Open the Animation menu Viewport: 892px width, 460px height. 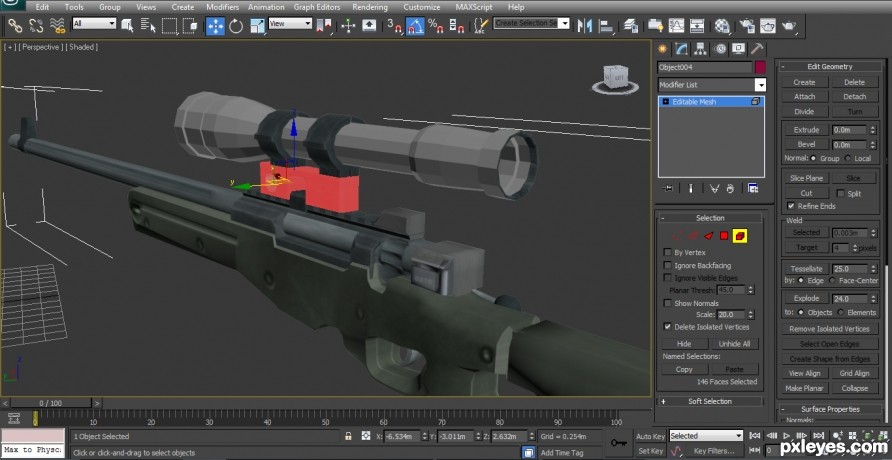coord(266,7)
